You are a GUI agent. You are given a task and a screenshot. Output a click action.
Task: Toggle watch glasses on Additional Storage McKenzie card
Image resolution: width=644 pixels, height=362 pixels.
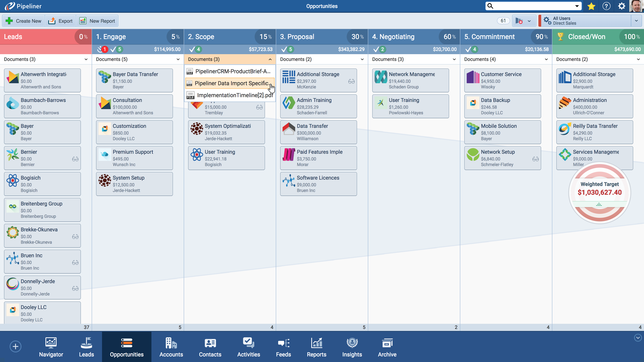click(351, 81)
